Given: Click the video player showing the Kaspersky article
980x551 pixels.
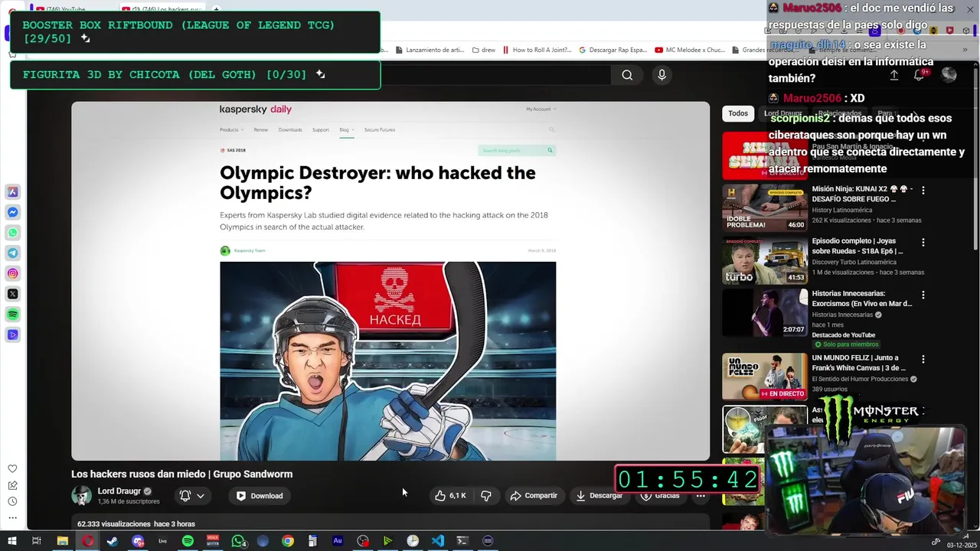Looking at the screenshot, I should [390, 281].
